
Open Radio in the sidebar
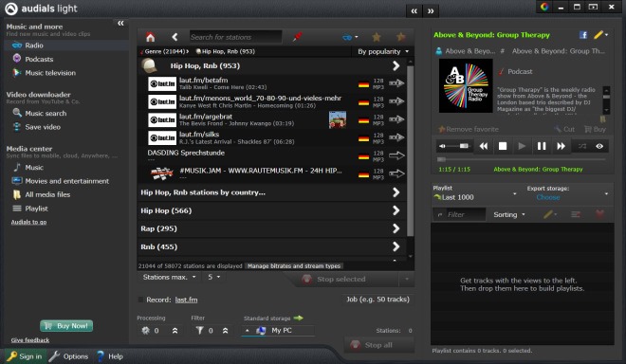point(34,45)
